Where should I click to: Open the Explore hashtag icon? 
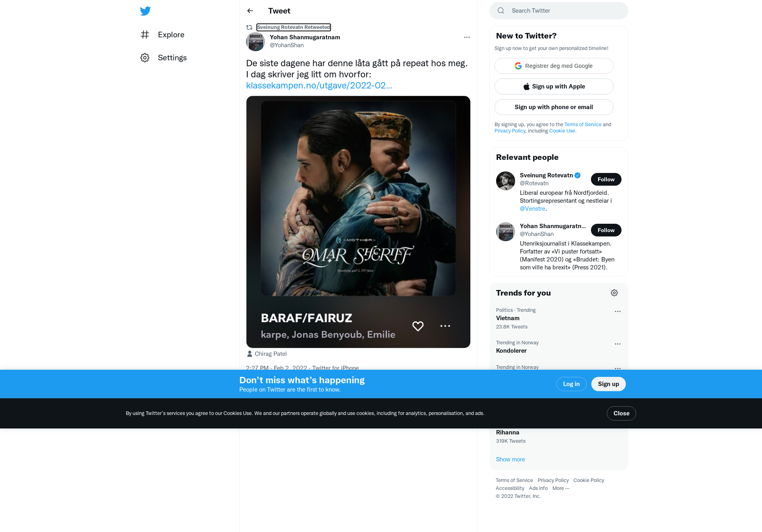145,35
